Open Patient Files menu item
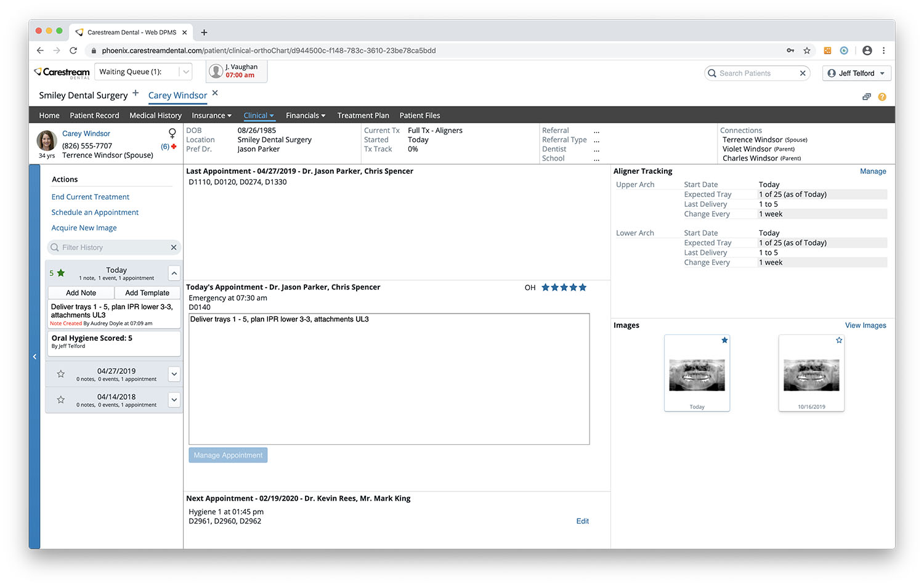924x587 pixels. point(419,116)
